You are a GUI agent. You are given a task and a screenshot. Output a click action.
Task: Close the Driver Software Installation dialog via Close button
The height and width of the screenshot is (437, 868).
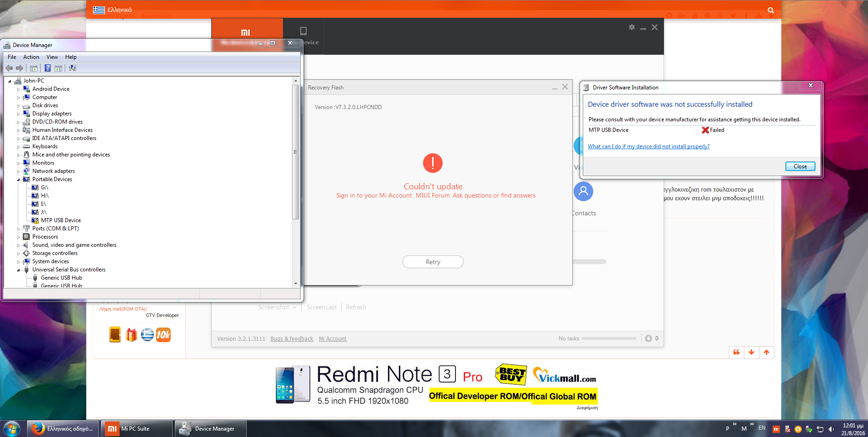point(800,166)
